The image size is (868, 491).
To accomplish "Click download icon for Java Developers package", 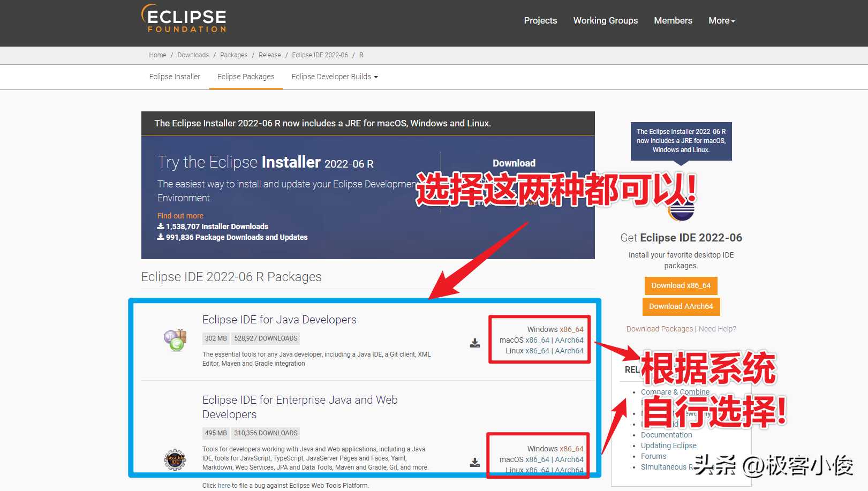I will [475, 343].
